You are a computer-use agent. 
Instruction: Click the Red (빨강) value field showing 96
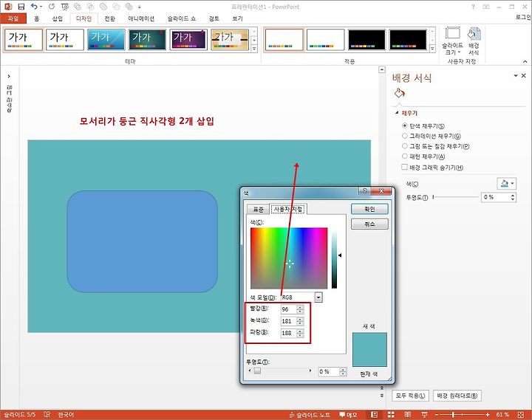(x=289, y=309)
